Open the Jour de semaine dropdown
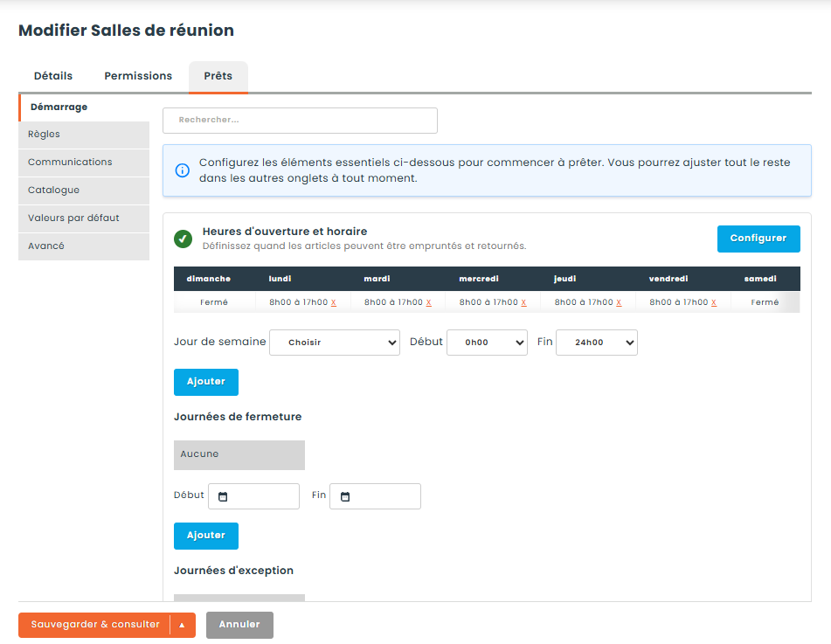Screen dimensions: 831x644 point(335,343)
